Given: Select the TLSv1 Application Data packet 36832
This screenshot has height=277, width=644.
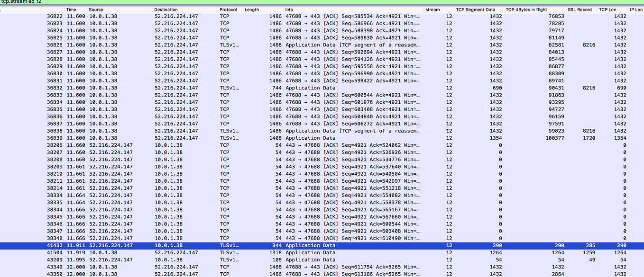Looking at the screenshot, I should point(190,88).
